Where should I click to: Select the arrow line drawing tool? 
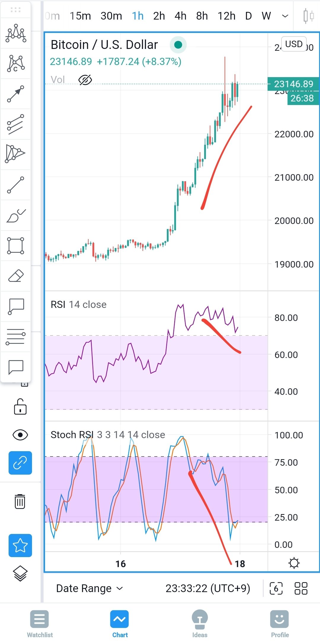click(x=16, y=94)
